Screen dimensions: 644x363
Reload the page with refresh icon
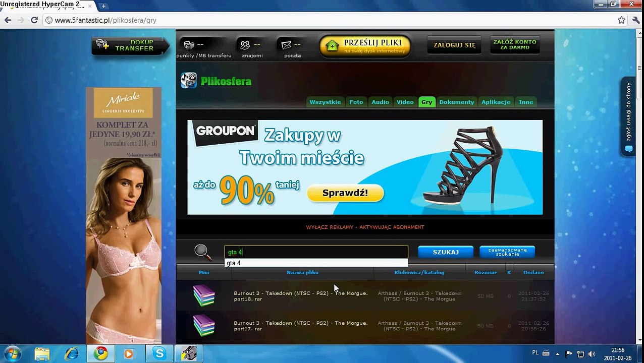click(34, 20)
